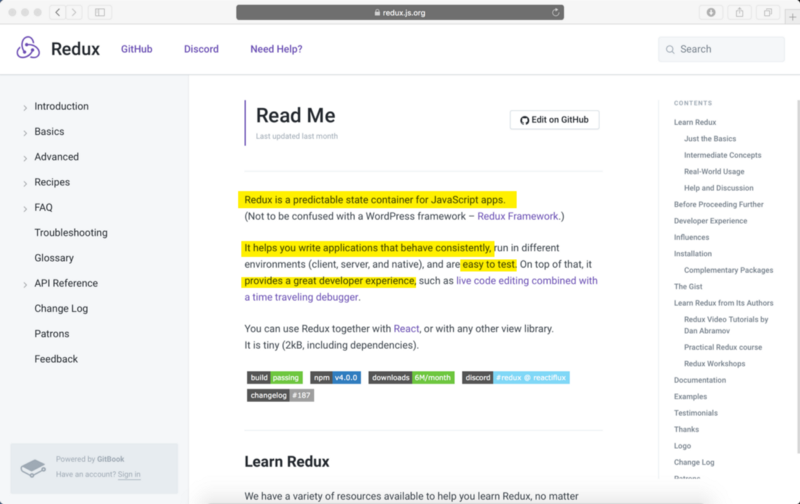Click the build passing badge
Screen dimensions: 800x504
[275, 377]
